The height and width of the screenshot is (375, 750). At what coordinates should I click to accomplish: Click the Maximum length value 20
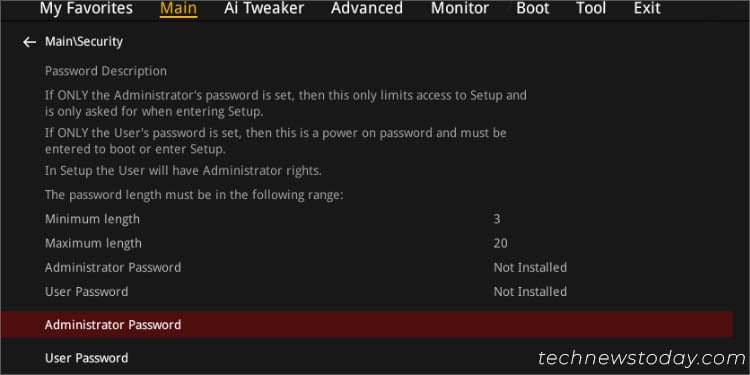[x=500, y=243]
